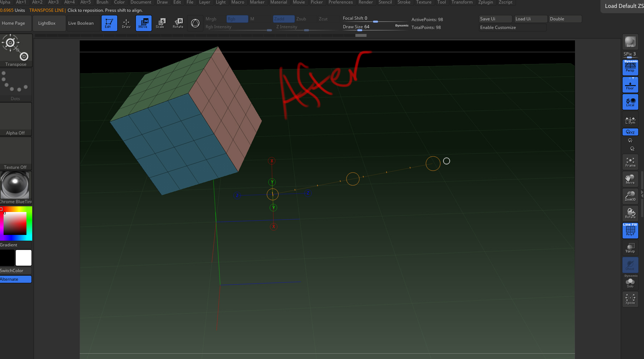Viewport: 644px width, 359px height.
Task: Open the Brush menu
Action: (x=102, y=2)
